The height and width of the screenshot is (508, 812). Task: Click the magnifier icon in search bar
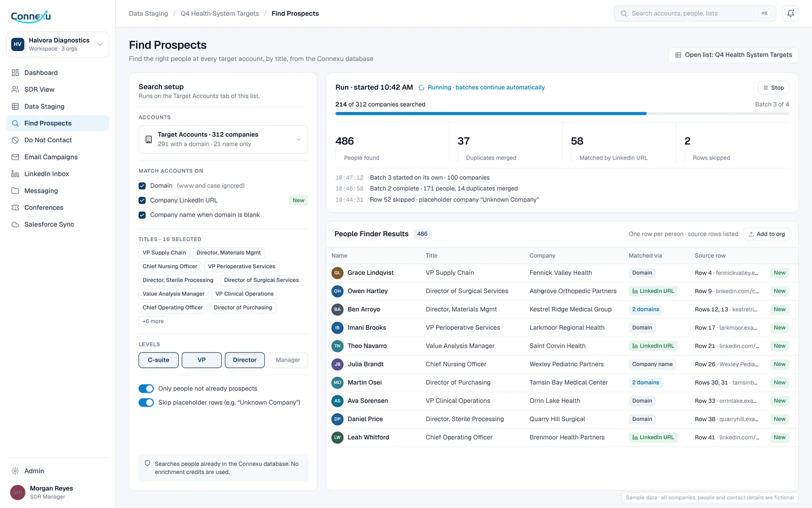pyautogui.click(x=624, y=14)
